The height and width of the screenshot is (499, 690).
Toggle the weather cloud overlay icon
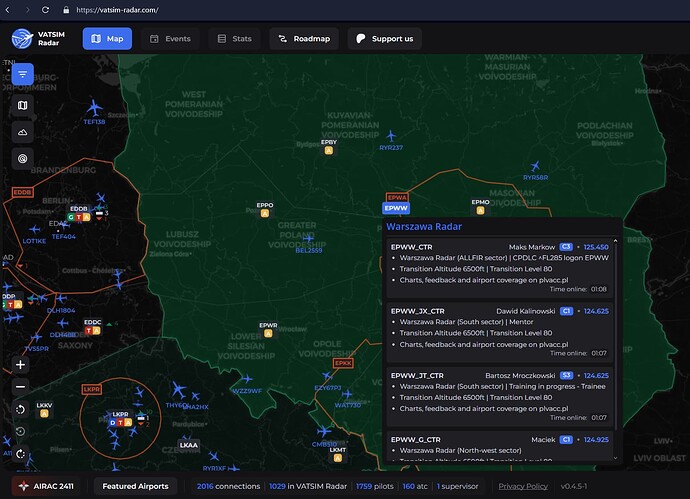tap(22, 132)
